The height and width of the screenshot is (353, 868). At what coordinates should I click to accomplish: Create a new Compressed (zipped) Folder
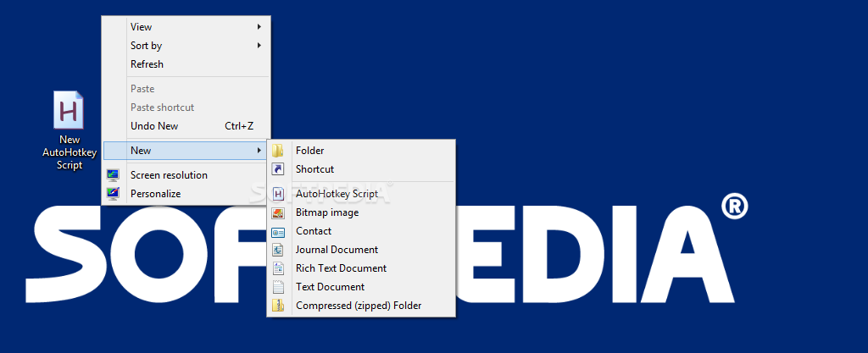(x=361, y=306)
